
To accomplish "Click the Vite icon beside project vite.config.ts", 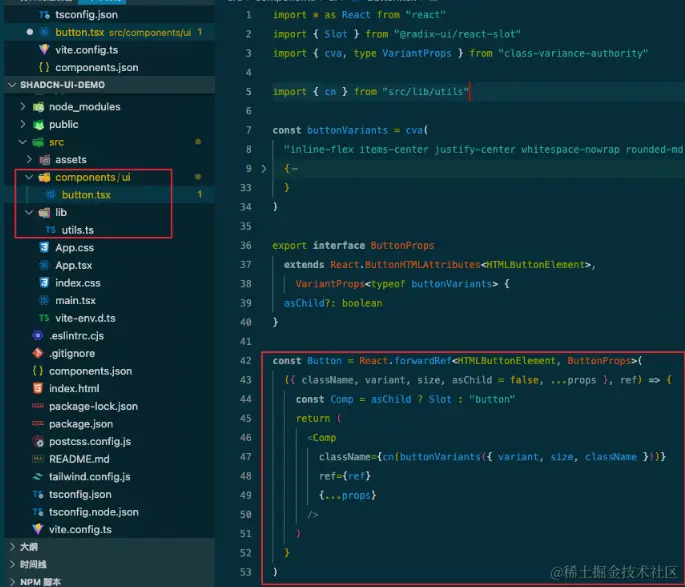I will click(38, 529).
